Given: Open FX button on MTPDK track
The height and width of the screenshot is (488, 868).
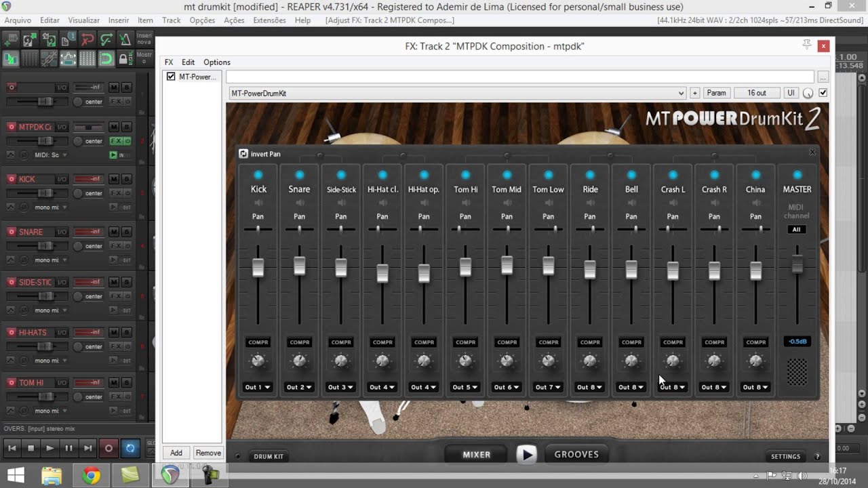Looking at the screenshot, I should (x=116, y=141).
